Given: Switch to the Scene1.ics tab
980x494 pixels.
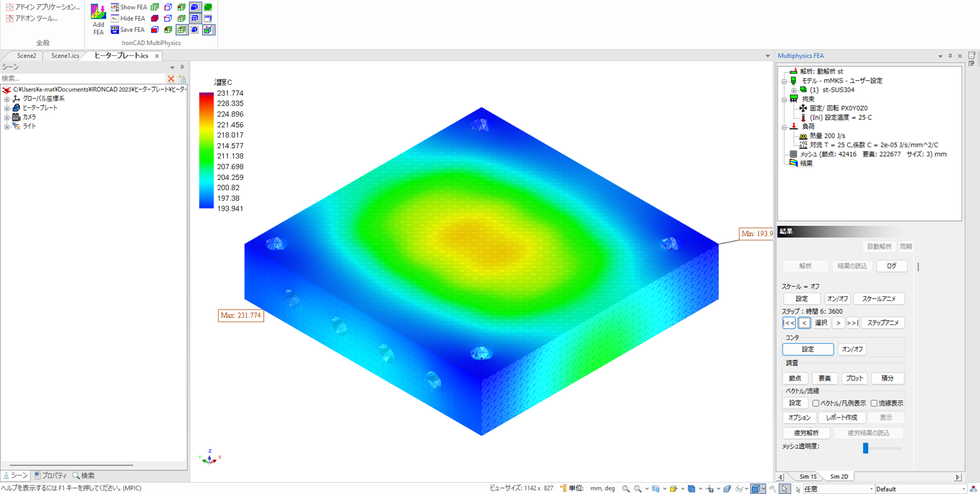Looking at the screenshot, I should (x=65, y=56).
